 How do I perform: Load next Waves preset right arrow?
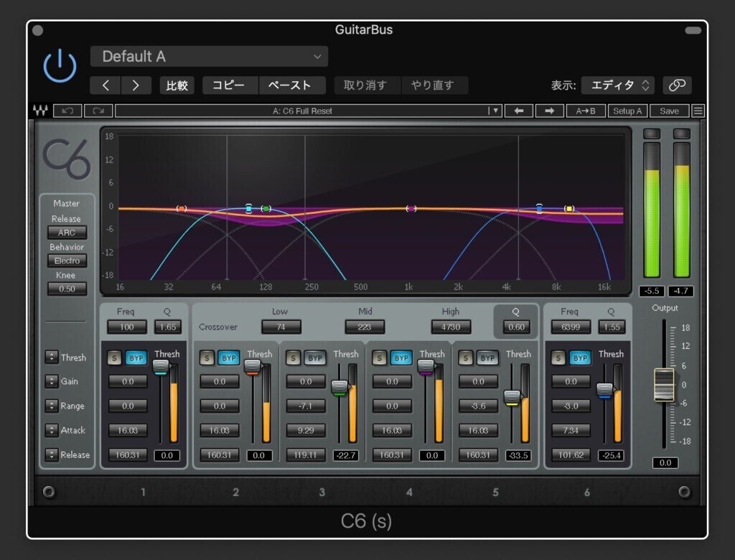(549, 111)
